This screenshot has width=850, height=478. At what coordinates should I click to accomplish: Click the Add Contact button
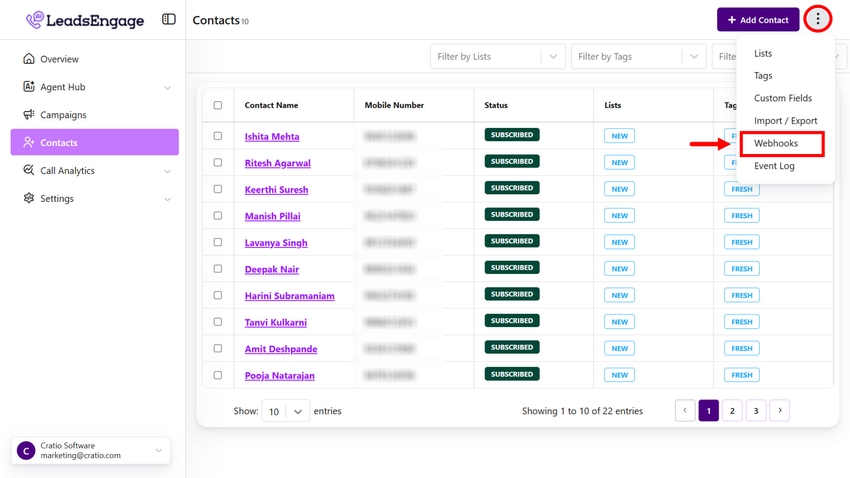[x=758, y=20]
